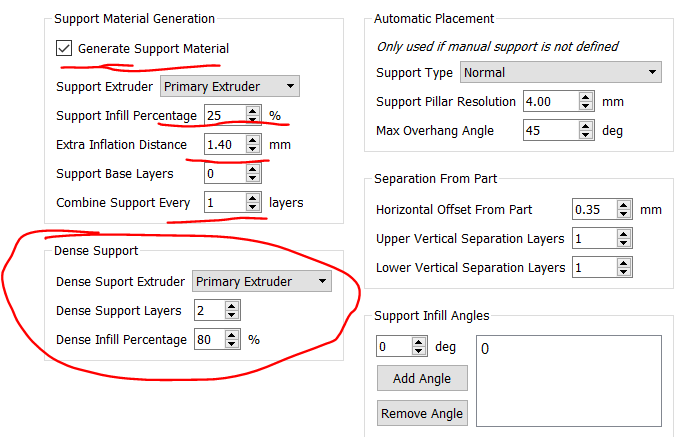Click the Horizontal Offset From Part field
The height and width of the screenshot is (437, 694).
[x=592, y=210]
